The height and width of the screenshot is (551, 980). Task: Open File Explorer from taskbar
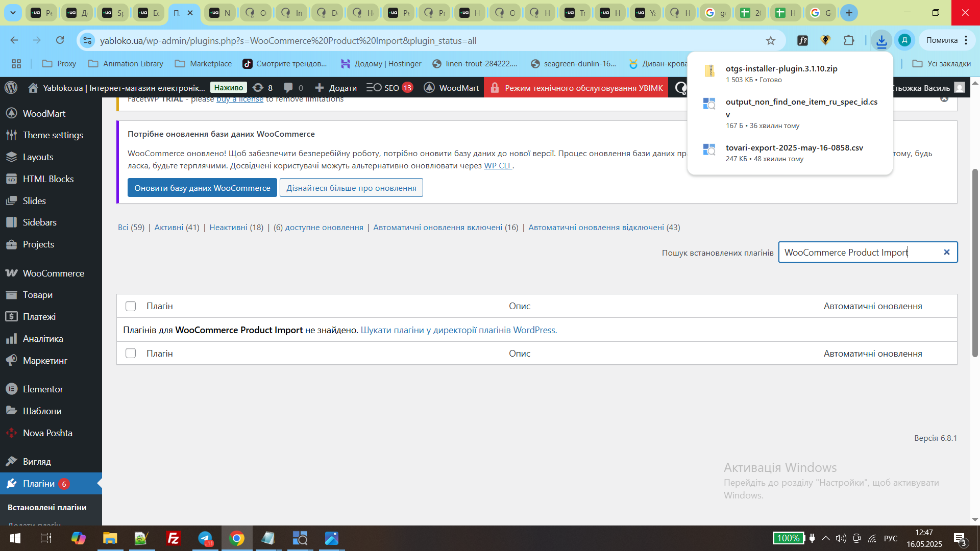click(x=110, y=538)
